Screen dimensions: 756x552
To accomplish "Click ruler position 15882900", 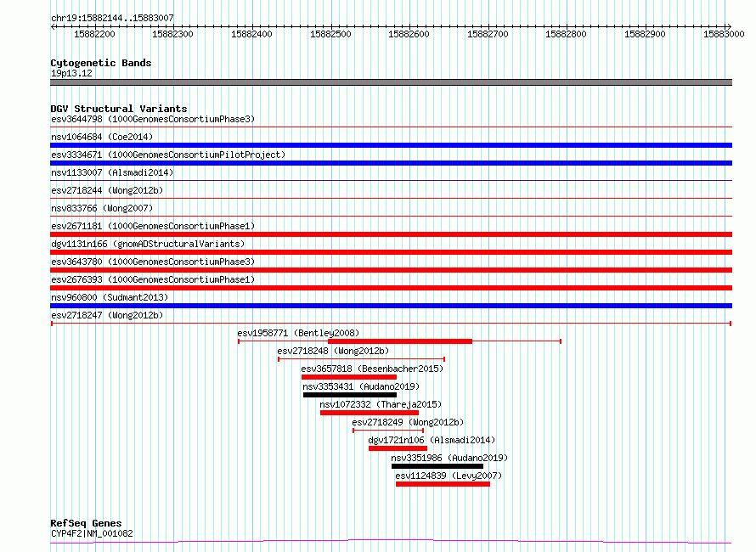I will [x=645, y=34].
